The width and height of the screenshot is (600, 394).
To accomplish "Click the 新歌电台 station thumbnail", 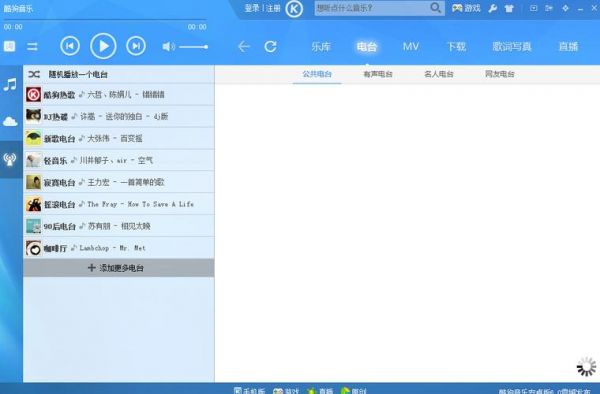I will (33, 138).
